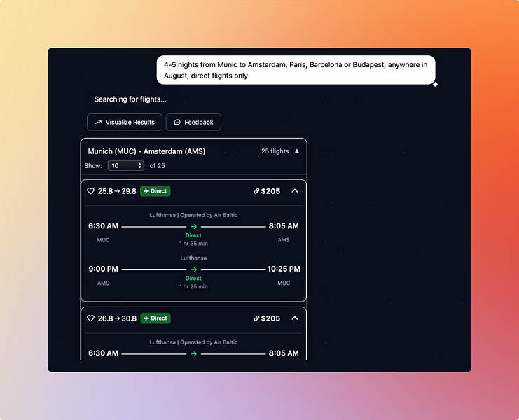The width and height of the screenshot is (519, 420).
Task: Click the Visualize Results button
Action: [x=125, y=122]
